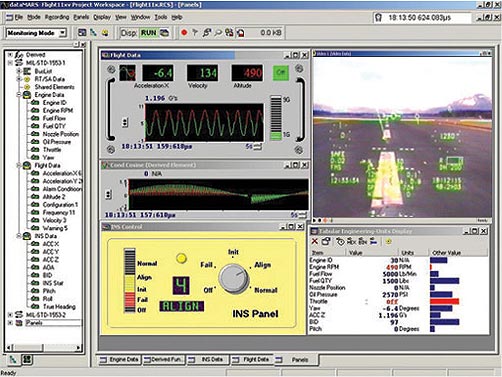Click the green On button in Flight Data

click(x=281, y=73)
